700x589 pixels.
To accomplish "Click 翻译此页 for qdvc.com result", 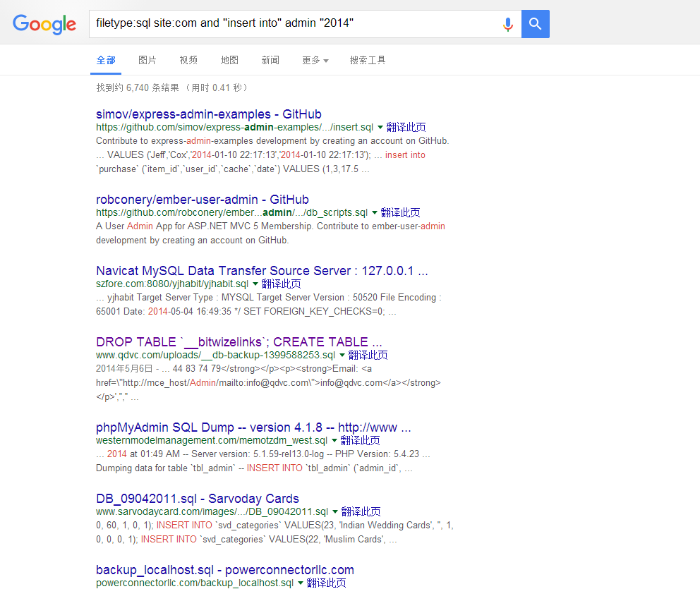I will 368,356.
